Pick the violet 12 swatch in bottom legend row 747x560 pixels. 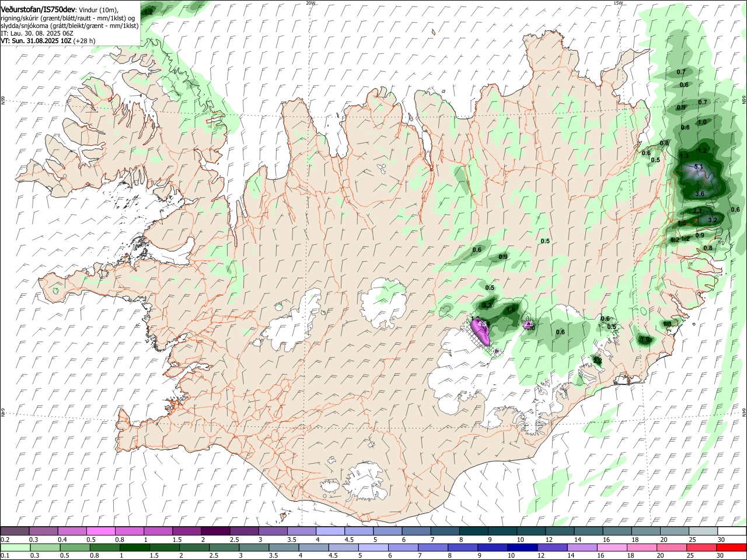(x=552, y=548)
